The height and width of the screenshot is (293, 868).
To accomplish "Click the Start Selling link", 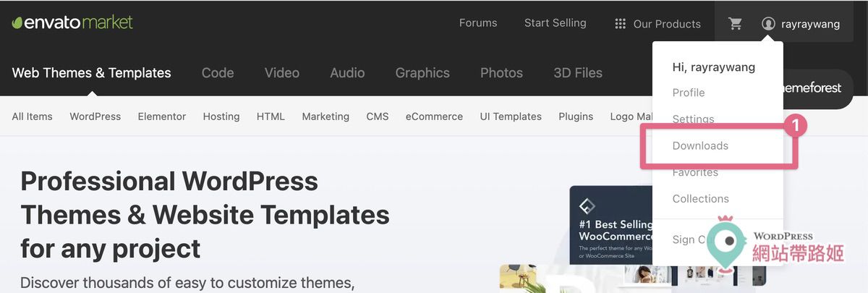I will 555,23.
